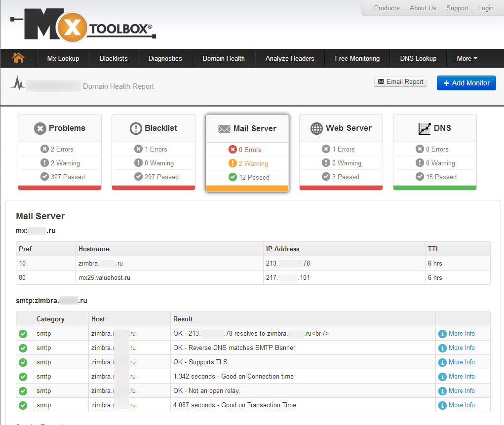Click the DNS chart icon
Screen dimensions: 504x425
point(425,128)
